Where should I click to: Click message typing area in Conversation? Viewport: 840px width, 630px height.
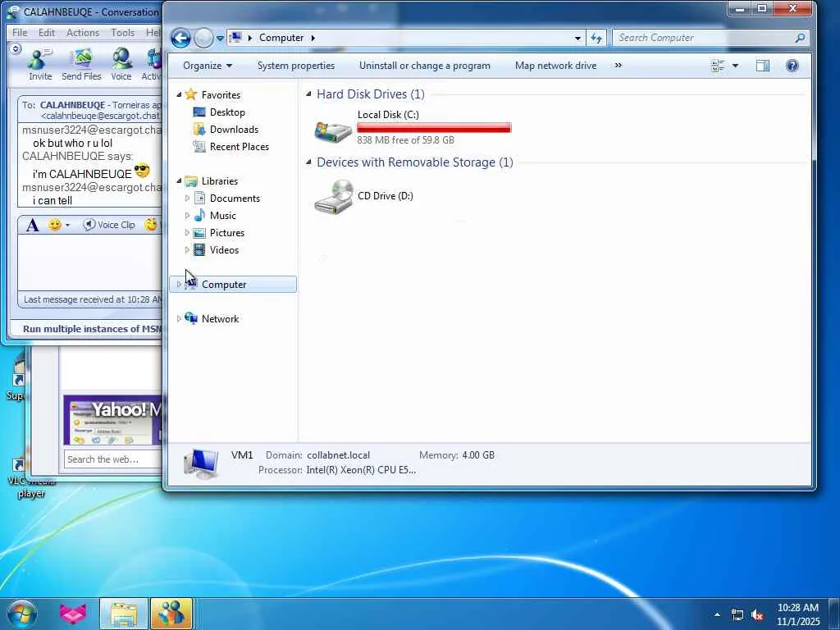coord(90,262)
